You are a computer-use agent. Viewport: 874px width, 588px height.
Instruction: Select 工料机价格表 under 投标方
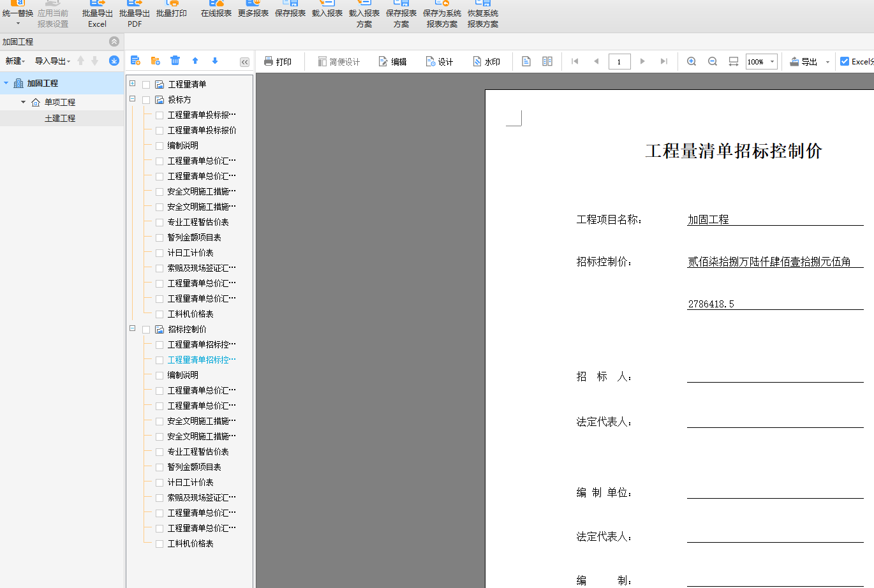(190, 314)
